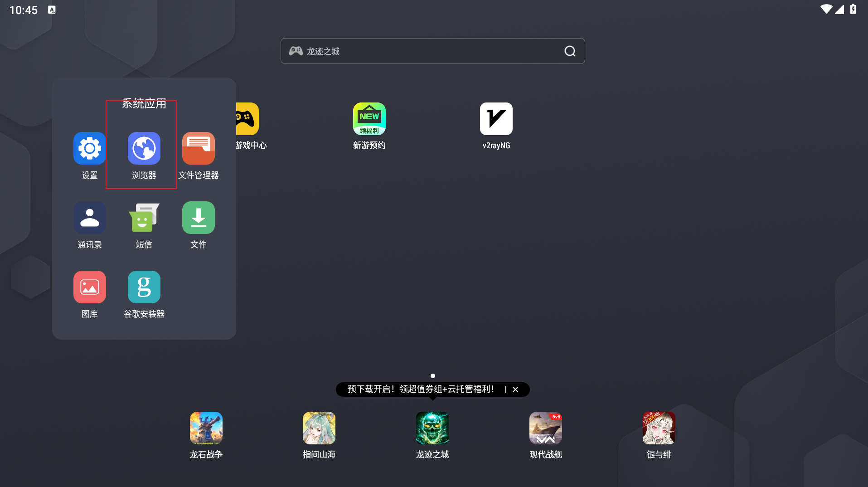
Task: Close the 预下载开启 promo tooltip
Action: (x=515, y=390)
